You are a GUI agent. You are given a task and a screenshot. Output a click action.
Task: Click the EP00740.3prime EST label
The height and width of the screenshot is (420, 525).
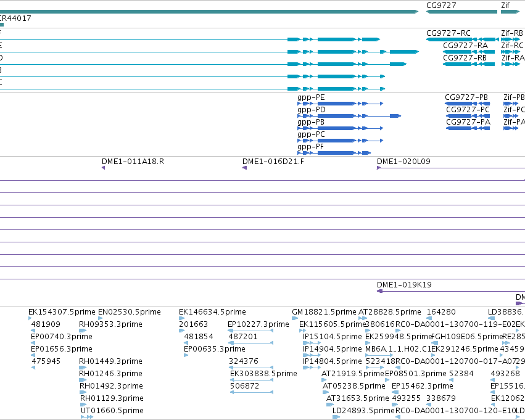(x=62, y=337)
